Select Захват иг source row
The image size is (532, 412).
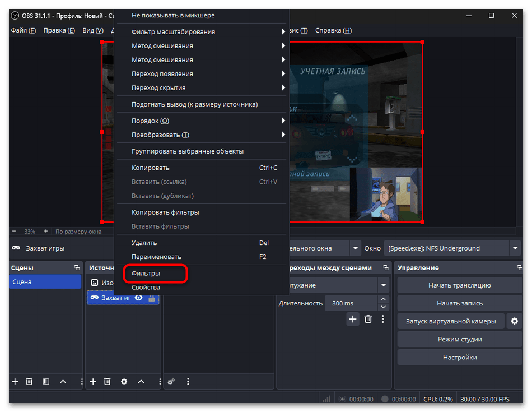point(123,298)
